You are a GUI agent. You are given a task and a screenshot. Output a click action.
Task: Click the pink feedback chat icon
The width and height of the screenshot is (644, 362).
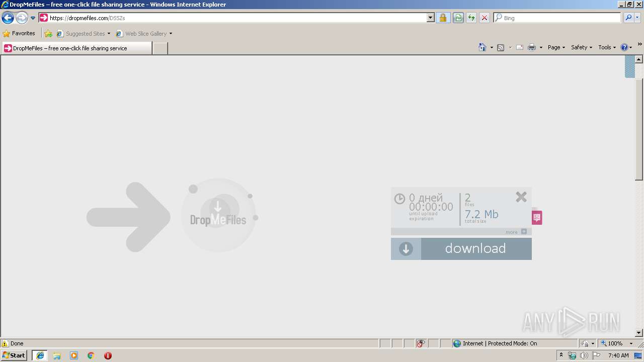pos(537,218)
